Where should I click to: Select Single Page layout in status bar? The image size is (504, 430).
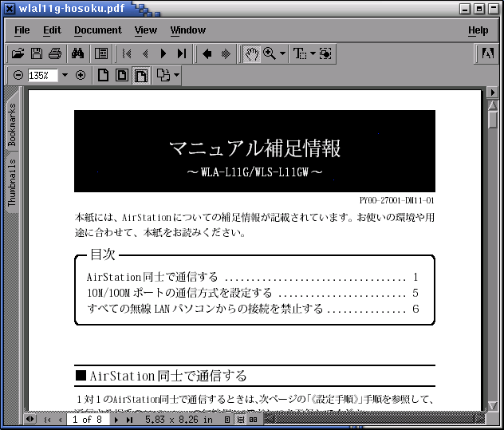(227, 420)
